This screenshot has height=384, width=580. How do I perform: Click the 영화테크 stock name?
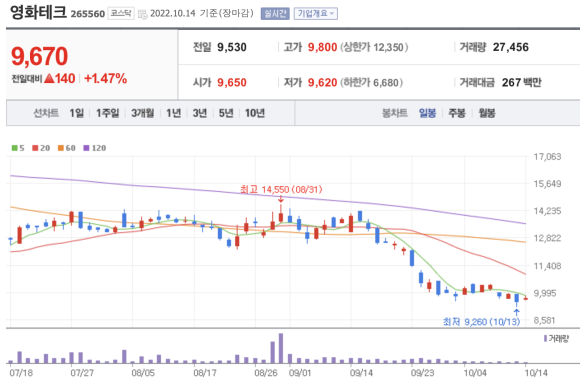[x=38, y=12]
